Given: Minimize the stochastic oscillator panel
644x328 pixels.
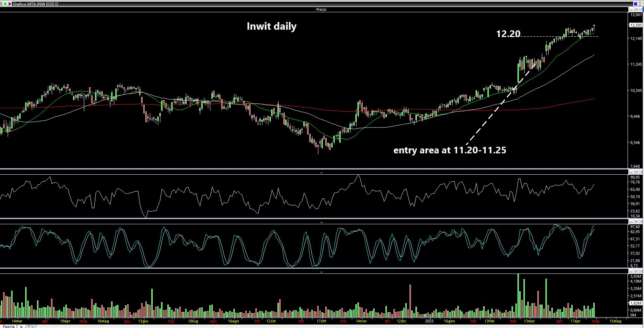Looking at the screenshot, I should [631, 221].
